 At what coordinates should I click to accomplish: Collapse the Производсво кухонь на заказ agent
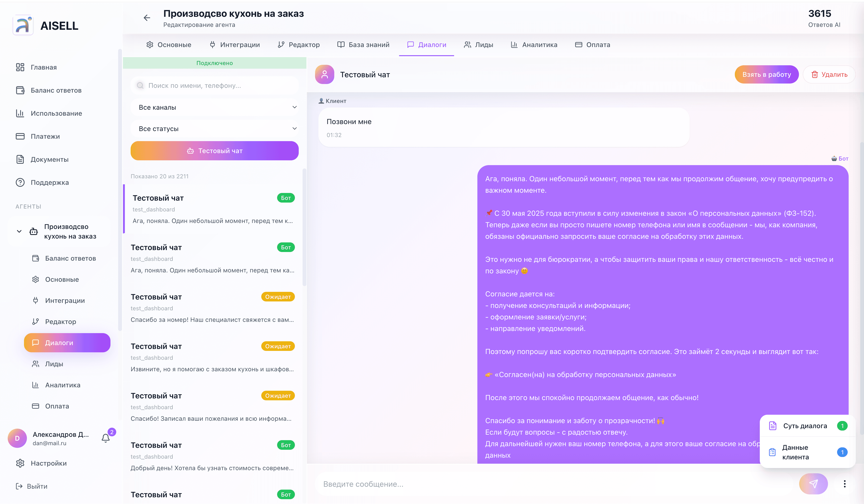[x=19, y=231]
